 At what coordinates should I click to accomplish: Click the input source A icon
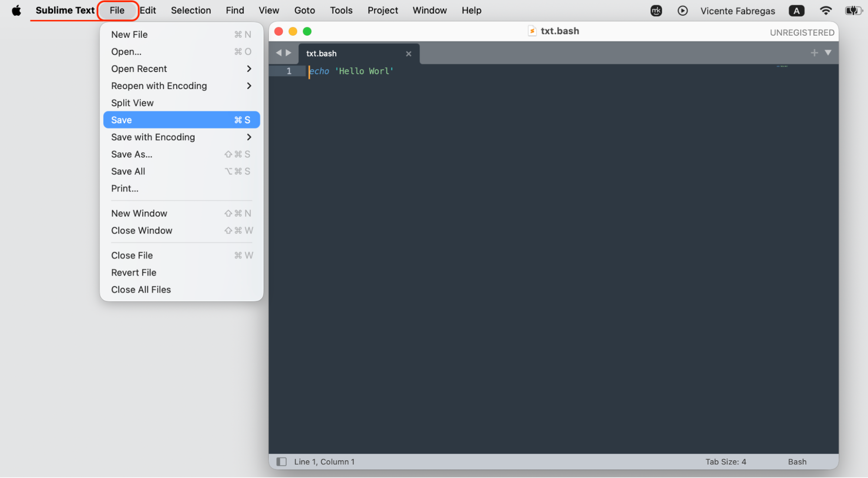(796, 11)
